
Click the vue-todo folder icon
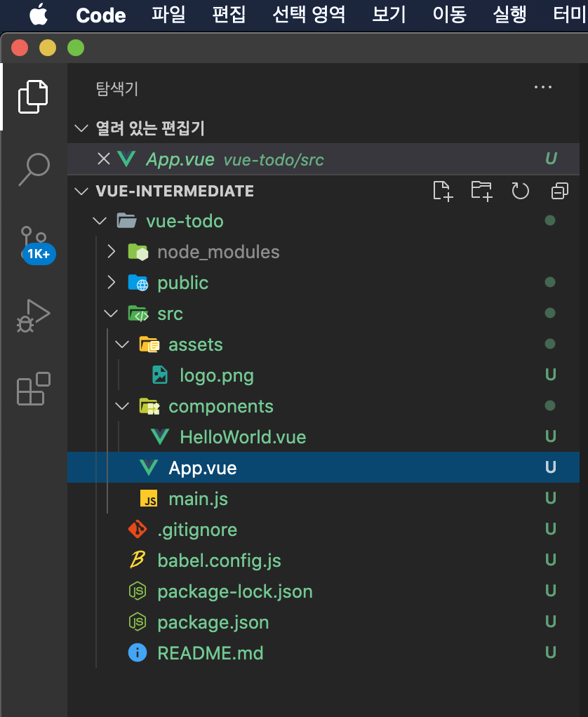[127, 221]
